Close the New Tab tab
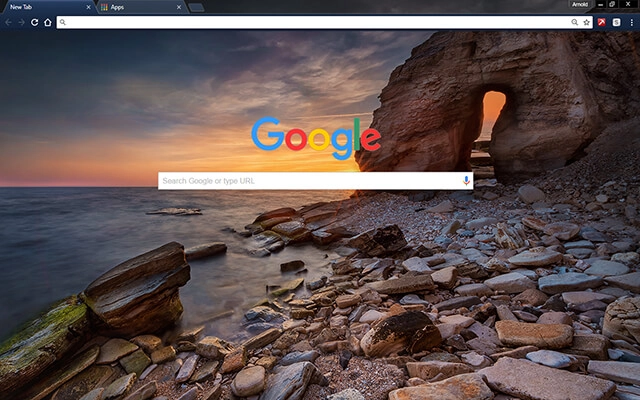Viewport: 640px width, 400px height. pos(89,7)
